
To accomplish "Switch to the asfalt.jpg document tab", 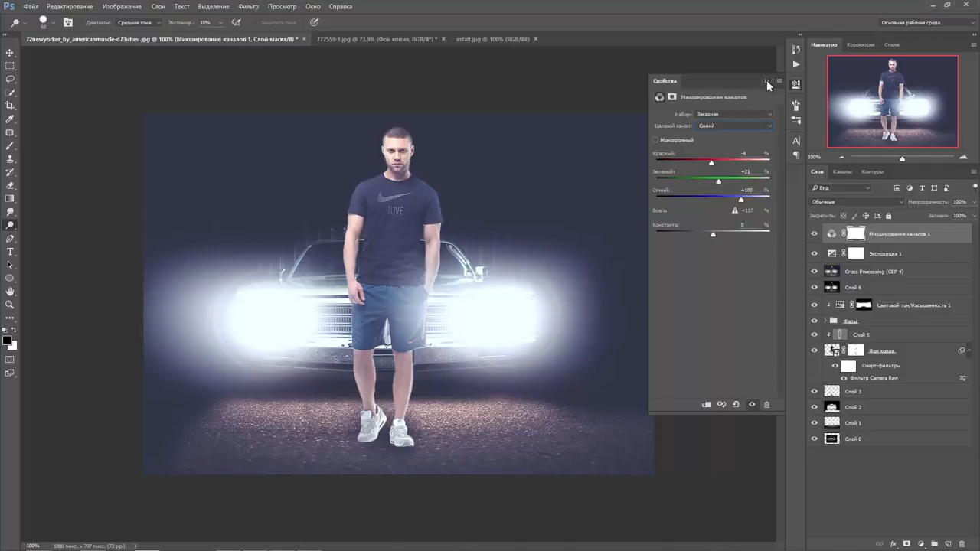I will tap(492, 39).
